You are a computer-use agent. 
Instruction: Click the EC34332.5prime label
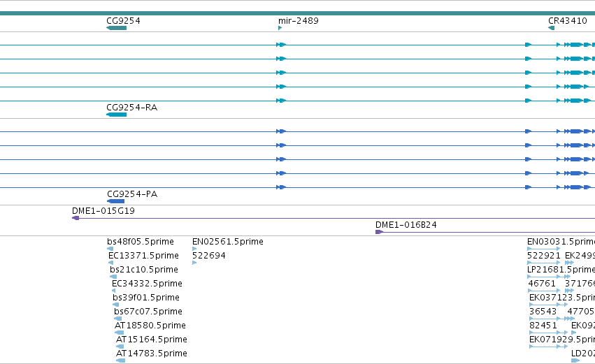click(147, 284)
